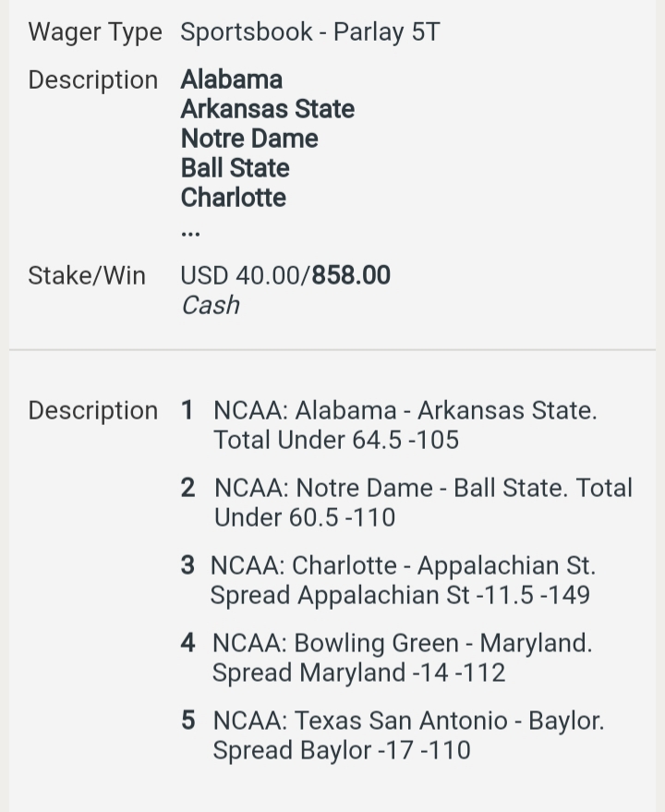This screenshot has width=665, height=812.
Task: Click the Cash payment label
Action: coord(211,305)
